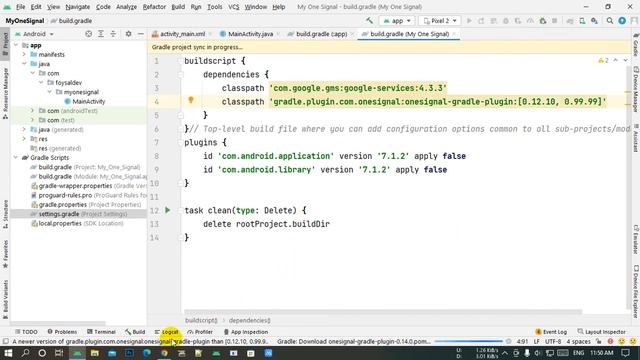Click the Gradle download progress bar
The width and height of the screenshot is (640, 360).
[469, 341]
